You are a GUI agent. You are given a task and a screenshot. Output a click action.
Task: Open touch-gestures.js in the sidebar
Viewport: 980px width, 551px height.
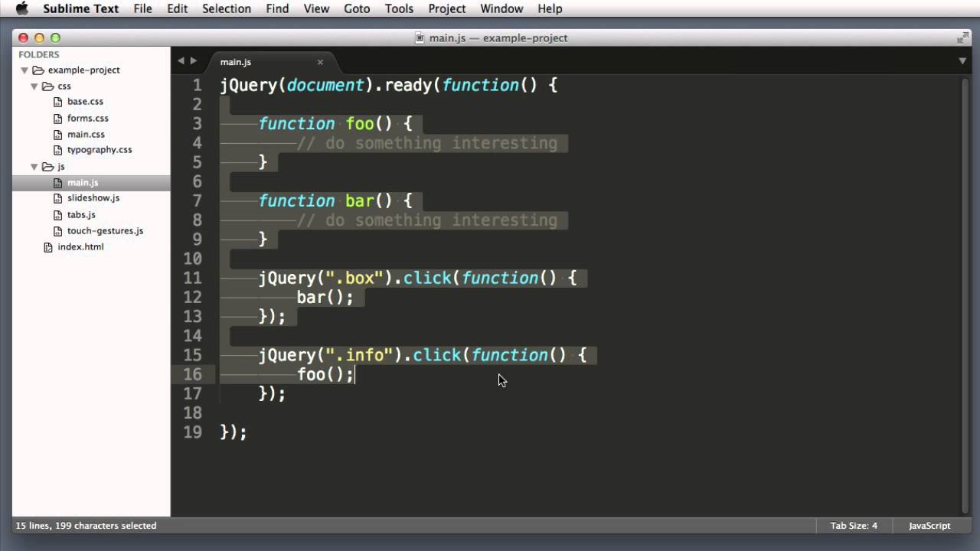[105, 231]
